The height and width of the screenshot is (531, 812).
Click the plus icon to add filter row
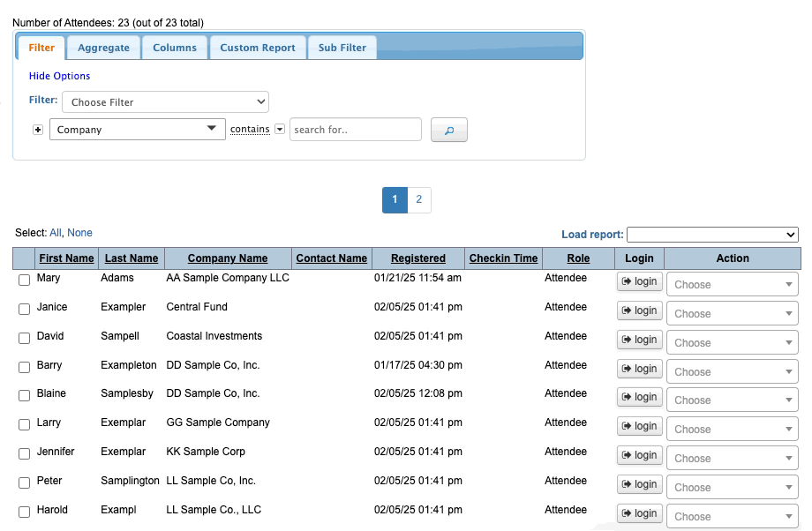point(38,130)
